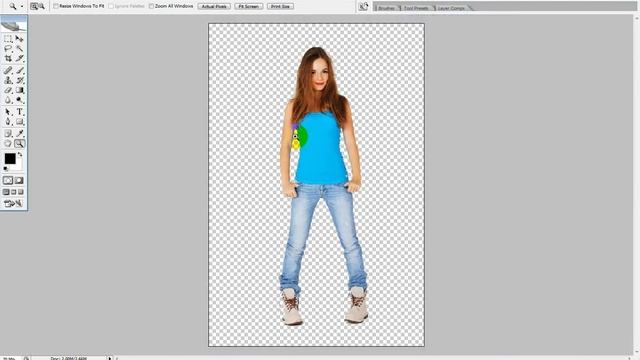This screenshot has width=640, height=360.
Task: Reset to default black and white colors
Action: coord(5,168)
